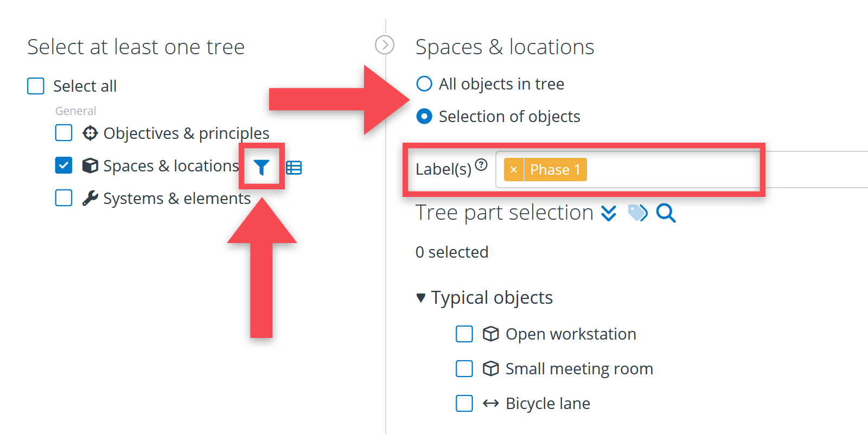868x434 pixels.
Task: Click the cube icon of Open workstation
Action: [490, 334]
